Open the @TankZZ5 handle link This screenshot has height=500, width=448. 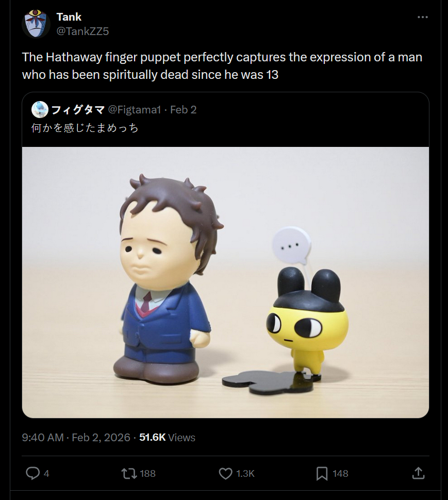coord(82,31)
